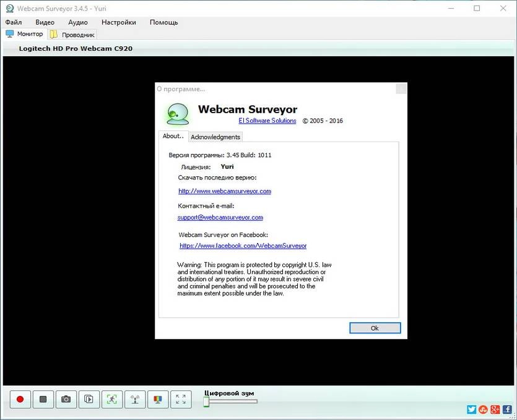Click the Webcam Surveyor heading in dialog
Viewport: 517px width, 420px height.
click(248, 109)
